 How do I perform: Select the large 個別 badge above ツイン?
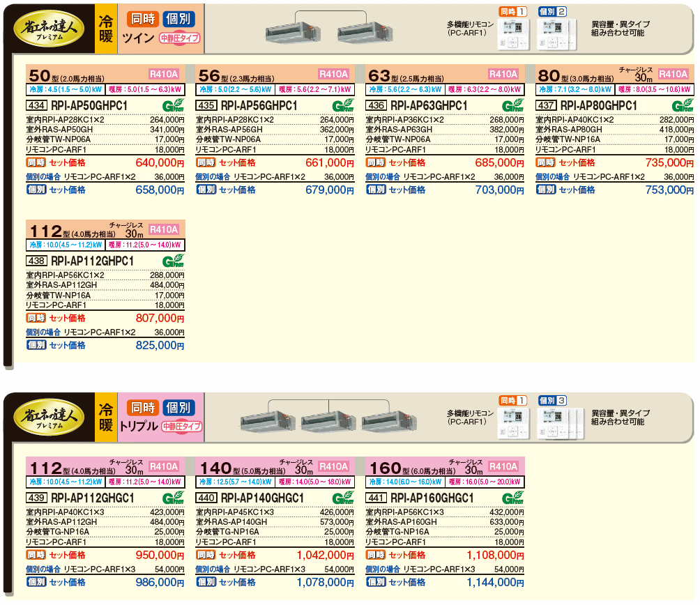click(178, 19)
